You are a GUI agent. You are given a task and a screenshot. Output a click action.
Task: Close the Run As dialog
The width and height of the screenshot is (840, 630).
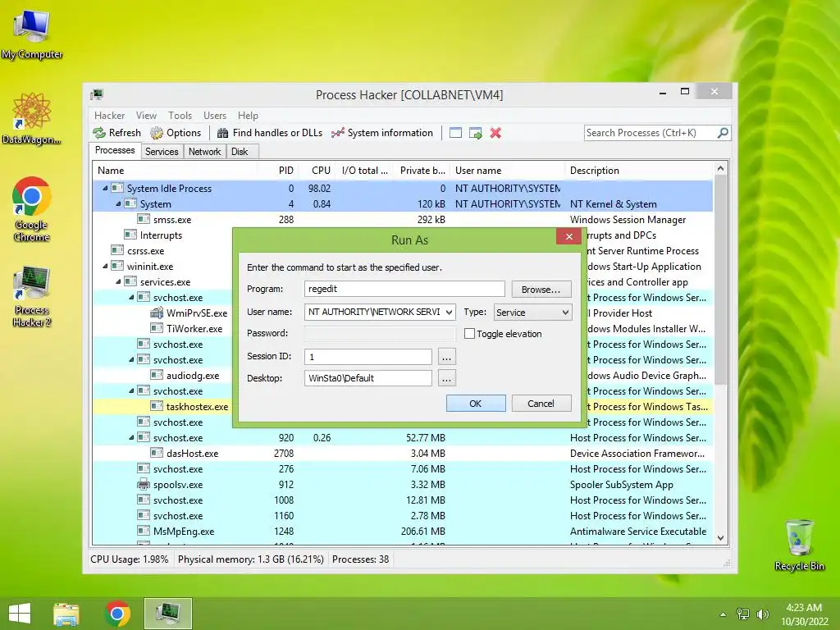(569, 236)
